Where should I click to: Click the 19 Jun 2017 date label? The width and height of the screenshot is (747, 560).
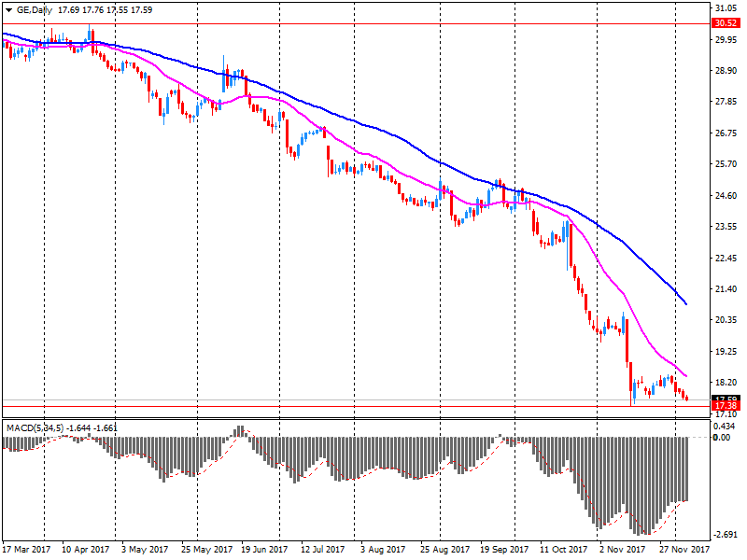[x=264, y=550]
